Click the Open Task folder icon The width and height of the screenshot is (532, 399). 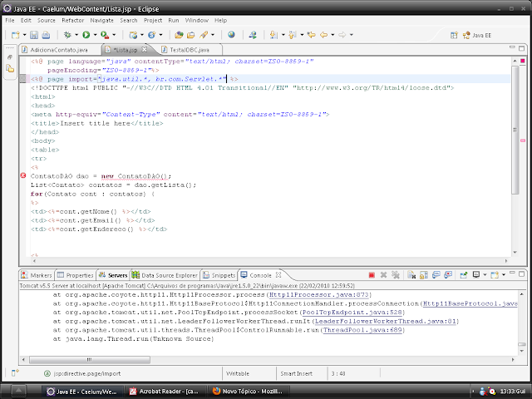tap(191, 35)
